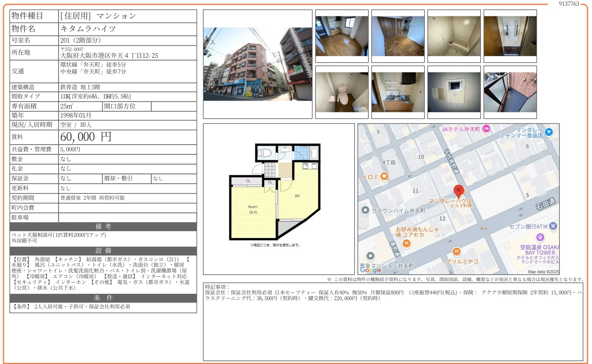Click the shopping cart icon near マンダレーミャンマー食品店
Screen dimensions: 592x364
(x=549, y=132)
